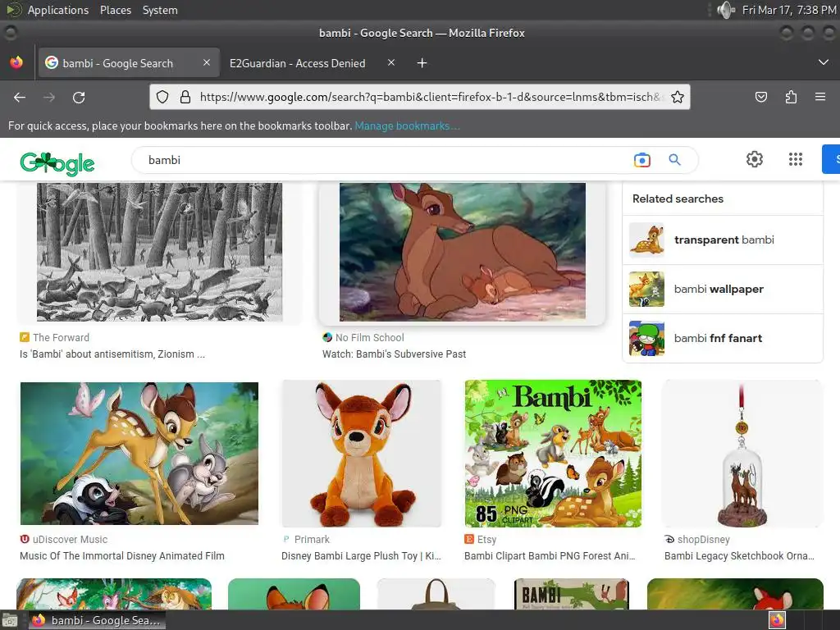Click the bambi - Google Search taskbar button
The width and height of the screenshot is (840, 630).
point(97,620)
